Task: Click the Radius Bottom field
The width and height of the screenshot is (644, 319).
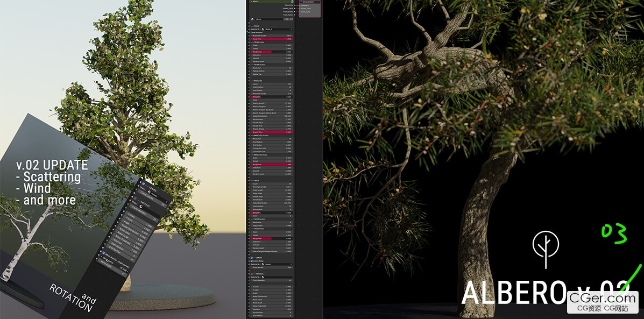Action: (272, 71)
